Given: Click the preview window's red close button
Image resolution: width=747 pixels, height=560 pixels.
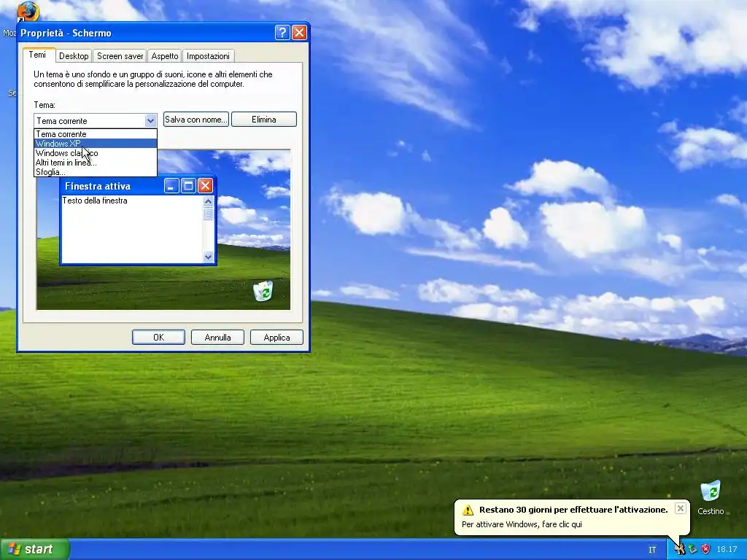Looking at the screenshot, I should [x=205, y=186].
